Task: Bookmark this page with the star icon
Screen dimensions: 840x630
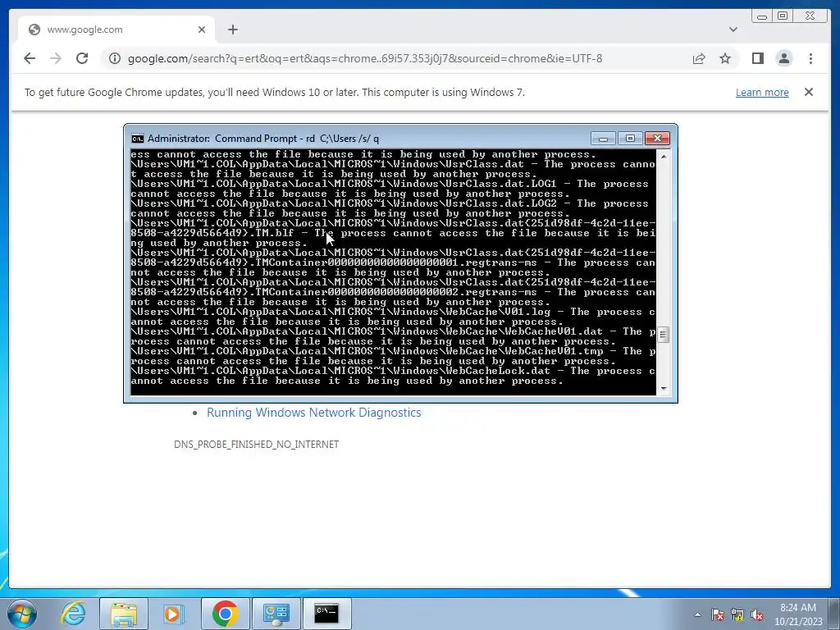Action: (725, 58)
